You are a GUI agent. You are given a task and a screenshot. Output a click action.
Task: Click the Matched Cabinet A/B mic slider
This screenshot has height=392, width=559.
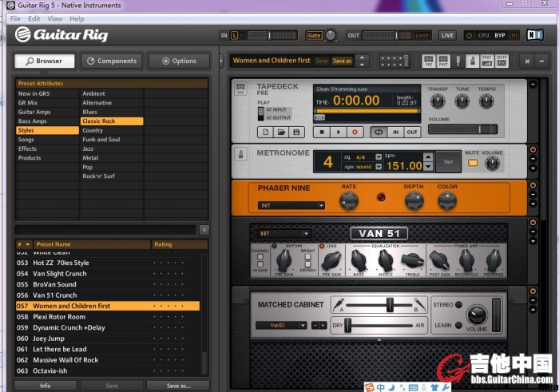coord(379,305)
